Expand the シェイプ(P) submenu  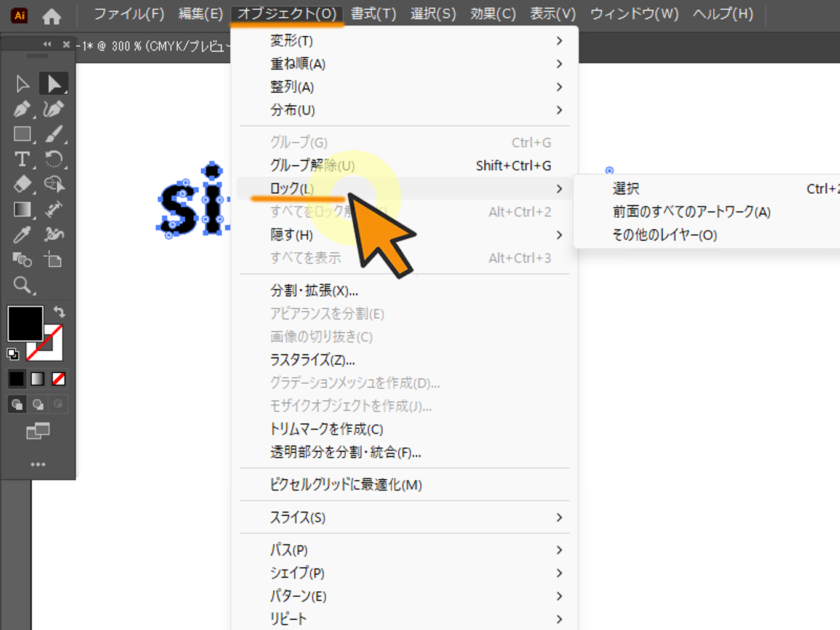[x=404, y=573]
